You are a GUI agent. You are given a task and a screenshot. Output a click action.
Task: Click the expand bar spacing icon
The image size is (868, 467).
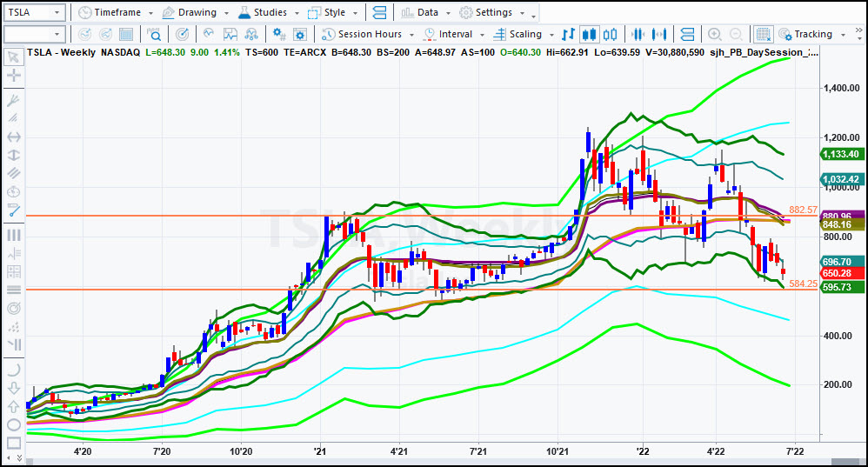tap(659, 34)
